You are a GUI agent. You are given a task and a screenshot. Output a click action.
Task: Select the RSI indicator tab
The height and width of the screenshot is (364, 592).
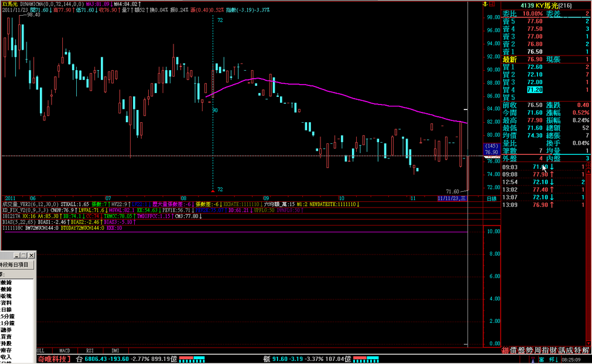89,350
